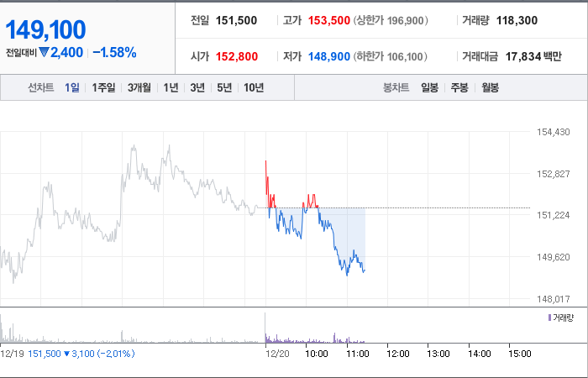Click the 선차트 label
This screenshot has width=588, height=378.
[x=41, y=87]
